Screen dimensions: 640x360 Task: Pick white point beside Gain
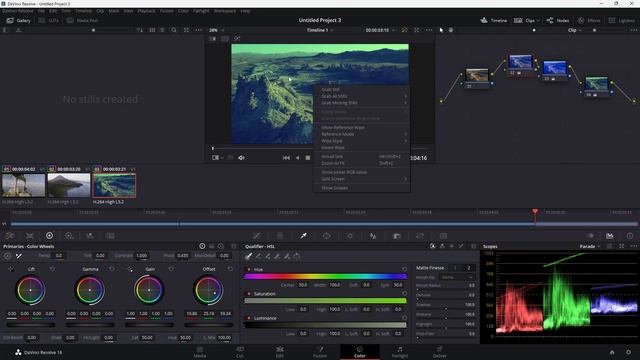(x=130, y=269)
